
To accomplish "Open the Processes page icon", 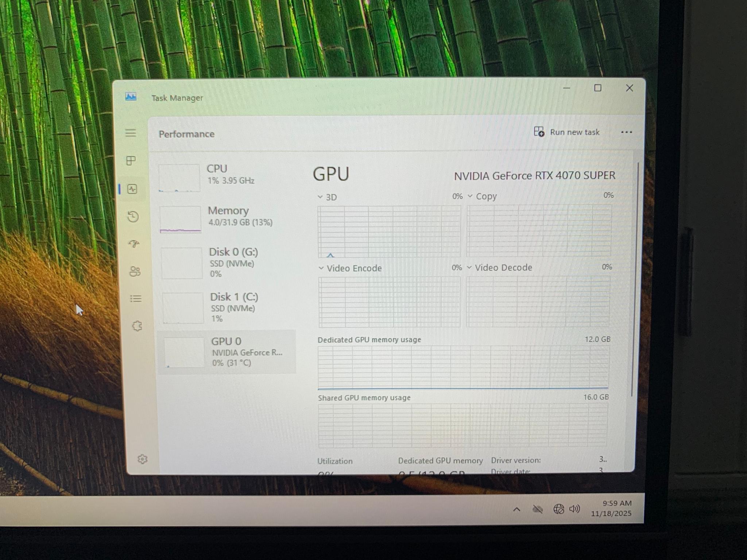I will tap(131, 160).
